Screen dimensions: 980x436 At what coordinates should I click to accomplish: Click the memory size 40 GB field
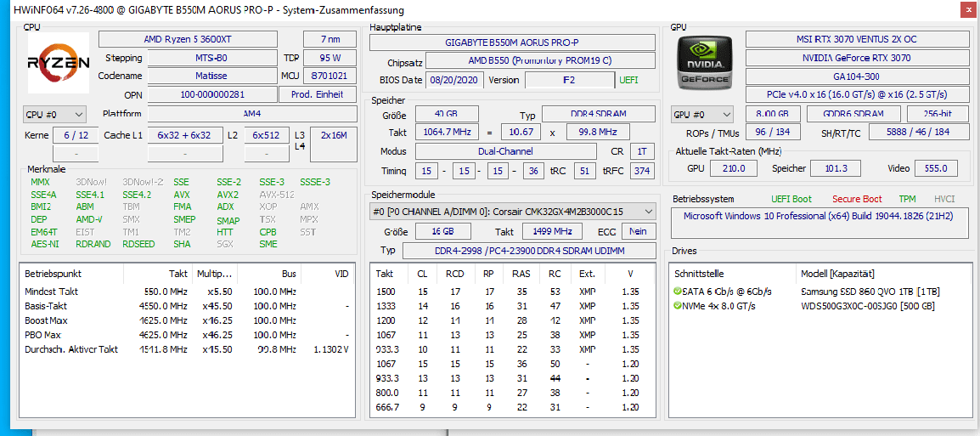pyautogui.click(x=447, y=115)
